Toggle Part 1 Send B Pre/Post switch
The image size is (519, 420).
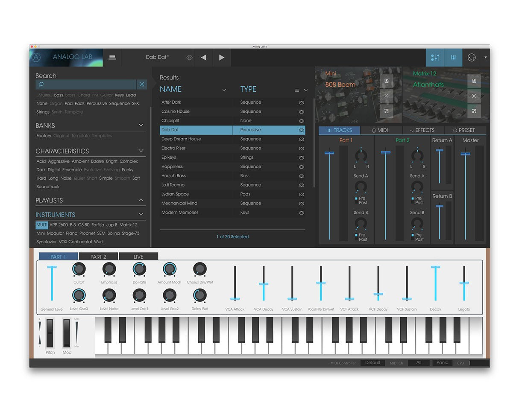click(x=356, y=237)
